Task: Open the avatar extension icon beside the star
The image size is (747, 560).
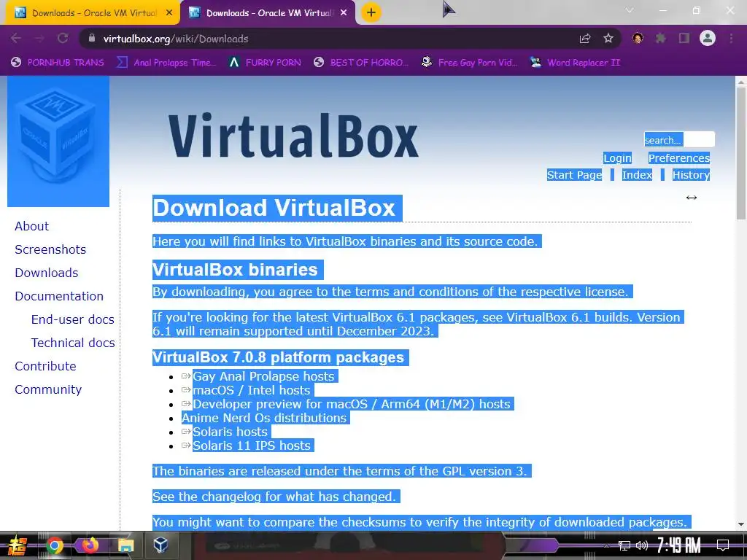Action: tap(638, 38)
